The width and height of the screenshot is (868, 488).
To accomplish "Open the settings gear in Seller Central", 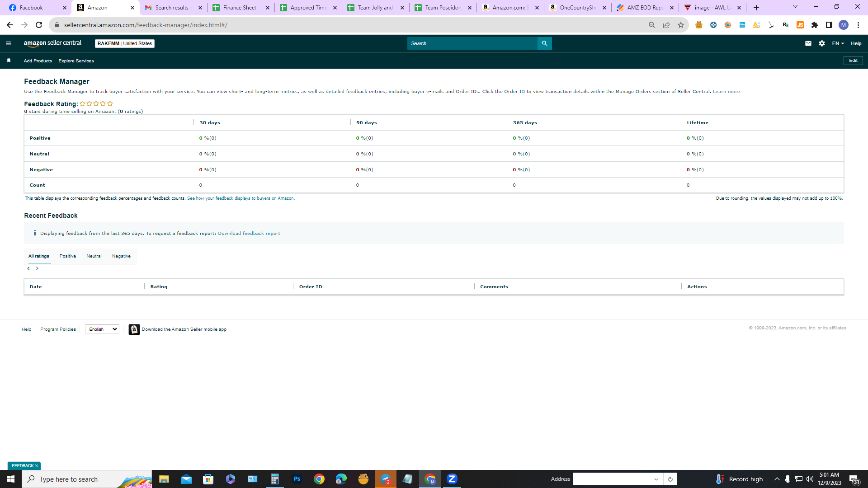I will pos(822,43).
